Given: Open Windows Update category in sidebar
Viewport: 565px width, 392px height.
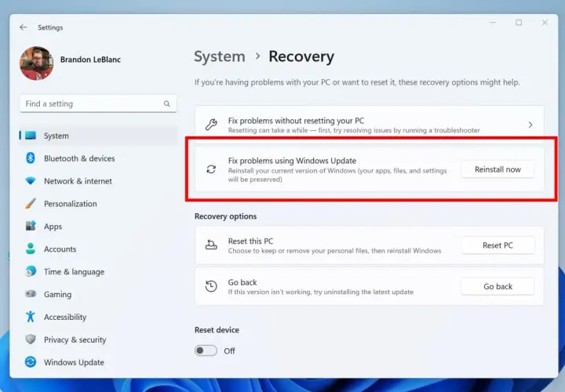Looking at the screenshot, I should (74, 362).
